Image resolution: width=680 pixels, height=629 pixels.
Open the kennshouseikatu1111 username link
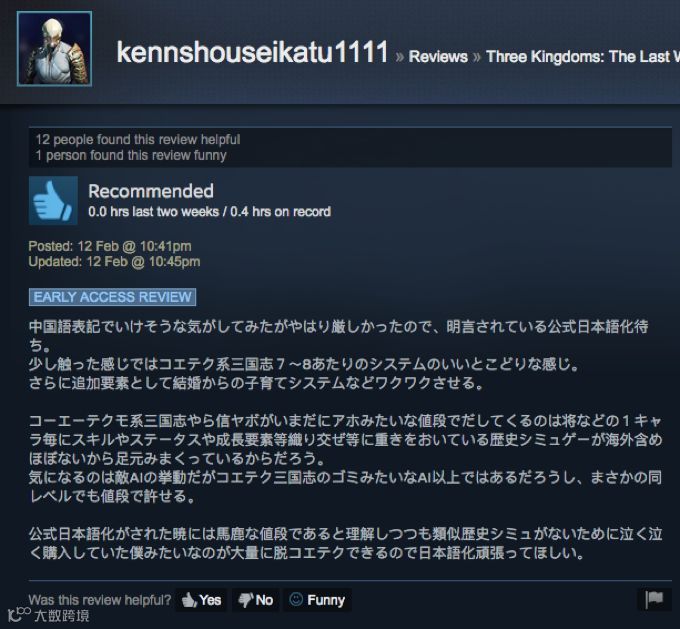[x=252, y=52]
